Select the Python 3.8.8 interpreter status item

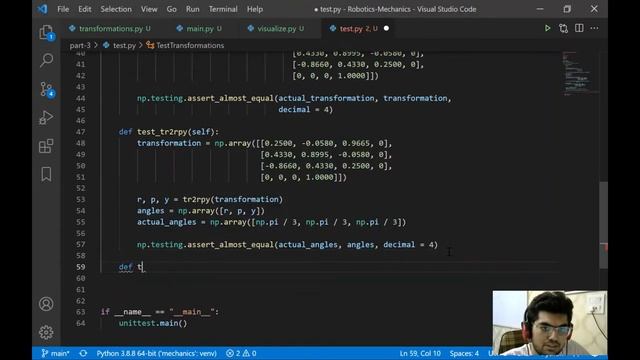pyautogui.click(x=156, y=353)
